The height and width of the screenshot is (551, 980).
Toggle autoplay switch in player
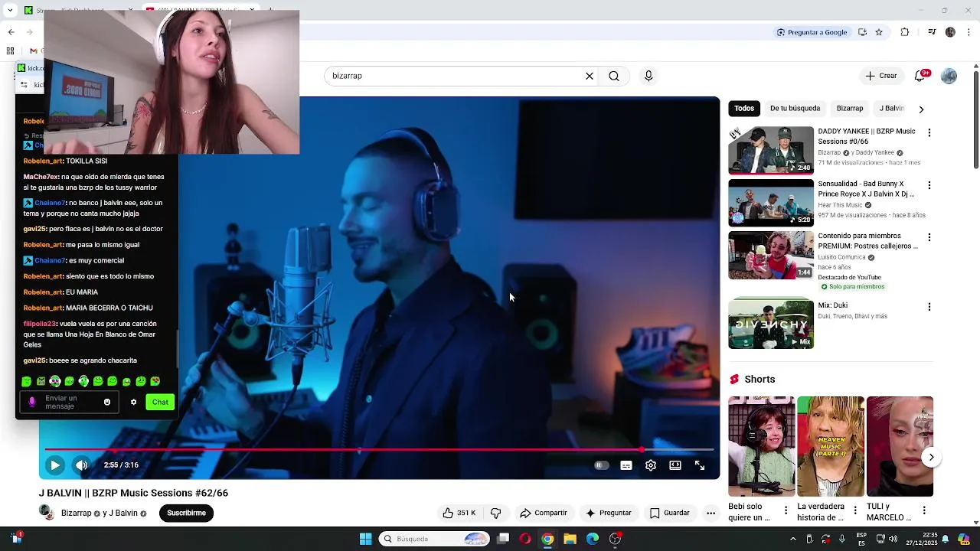click(x=602, y=465)
